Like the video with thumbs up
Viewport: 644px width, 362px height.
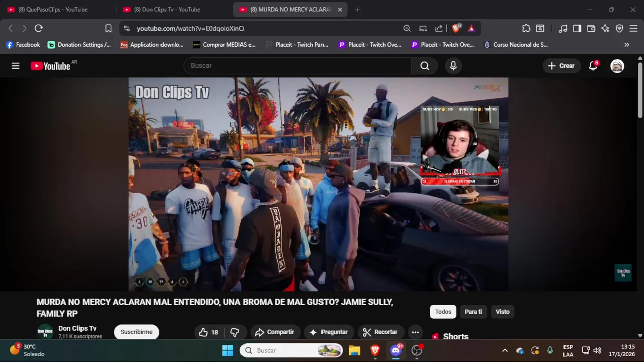pyautogui.click(x=208, y=332)
